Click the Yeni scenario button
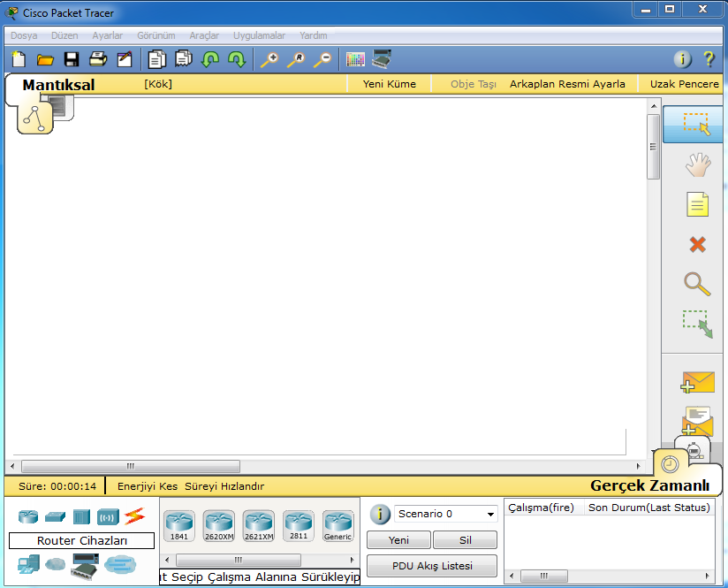The image size is (728, 588). 398,539
